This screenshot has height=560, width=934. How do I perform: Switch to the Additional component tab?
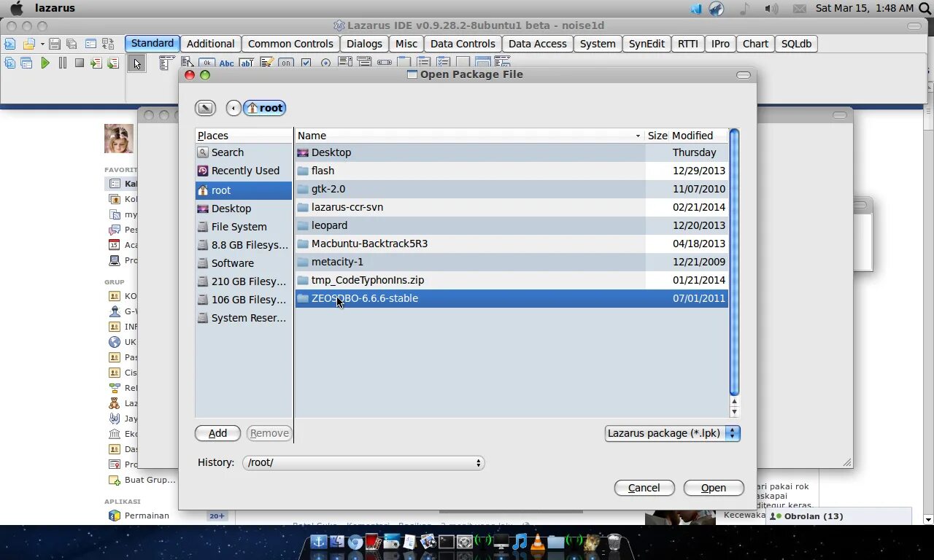[210, 44]
